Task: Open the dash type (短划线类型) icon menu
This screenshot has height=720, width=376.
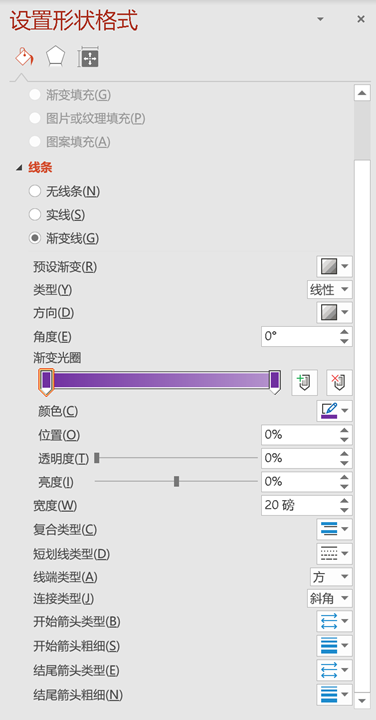Action: 334,553
